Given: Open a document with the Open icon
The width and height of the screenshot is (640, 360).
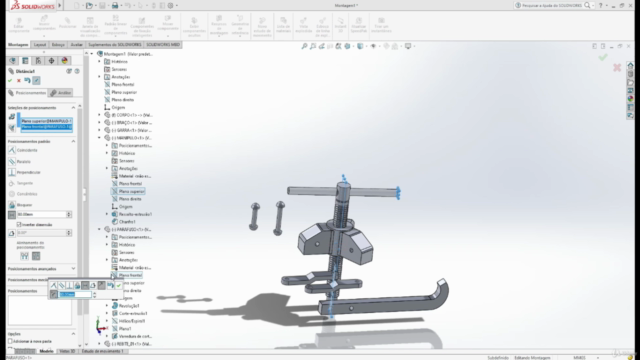Looking at the screenshot, I should tap(89, 5).
